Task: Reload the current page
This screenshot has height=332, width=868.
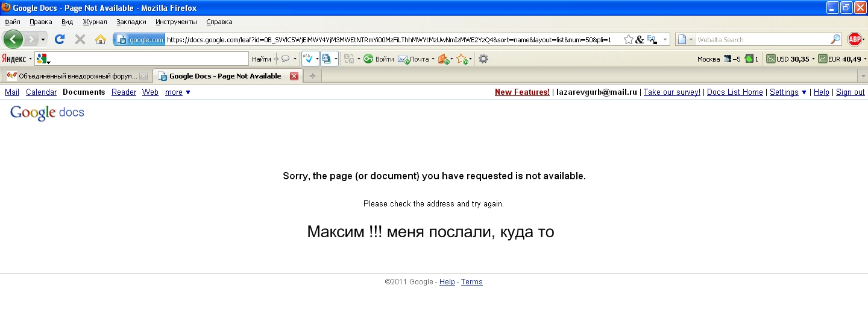Action: tap(60, 39)
